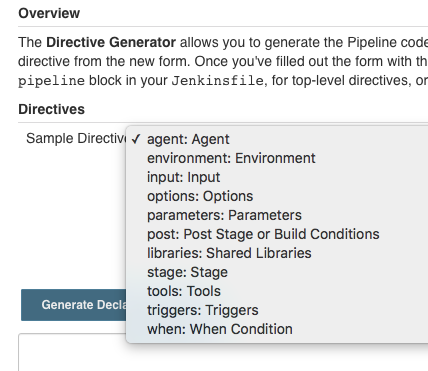Choose the 'parameters: Parameters' entry
This screenshot has width=428, height=371.
click(x=277, y=215)
